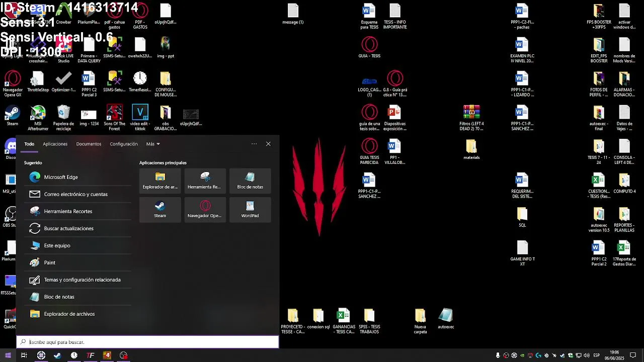
Task: Select 'conexion sql' folder on desktop
Action: (x=318, y=318)
